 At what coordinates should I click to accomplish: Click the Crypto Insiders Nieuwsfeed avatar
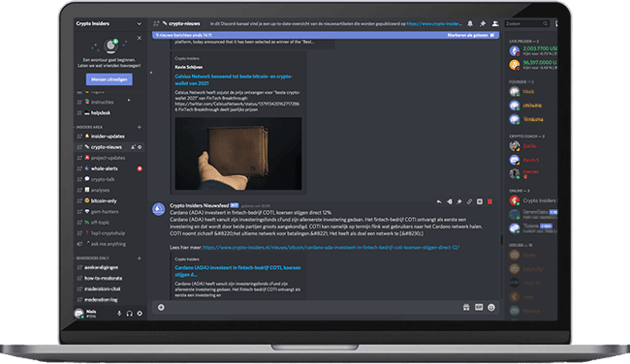pyautogui.click(x=158, y=209)
